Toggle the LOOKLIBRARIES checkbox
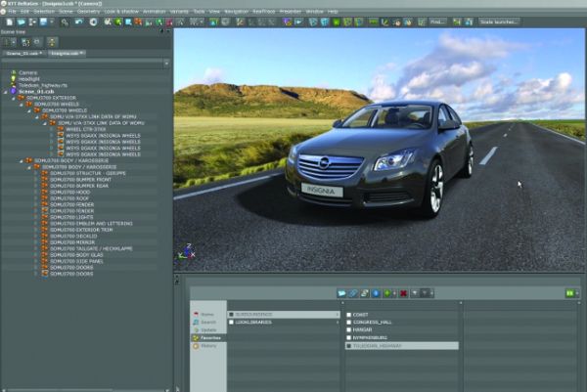 (231, 322)
